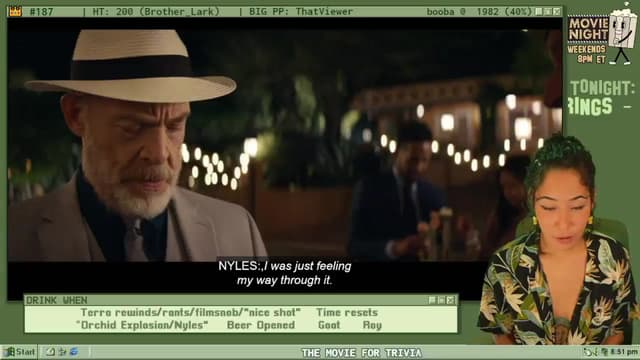The image size is (640, 360).
Task: Click the tray icon left of the clock
Action: [x=605, y=352]
